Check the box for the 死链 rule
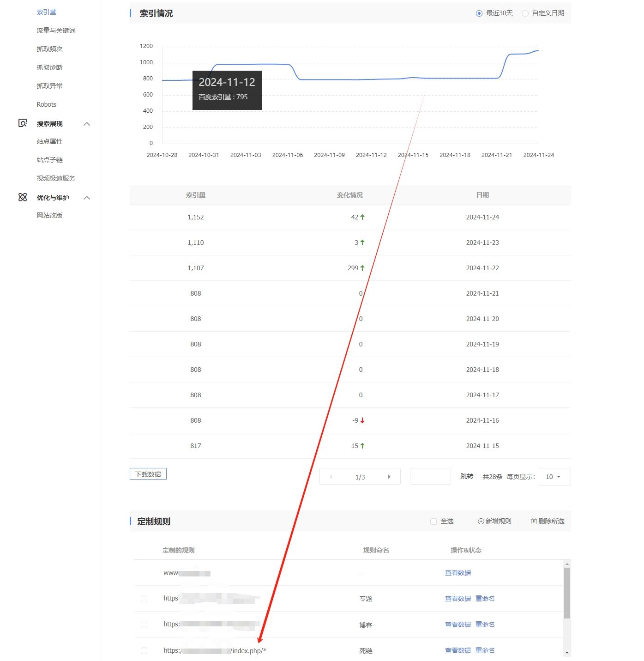 click(x=144, y=651)
